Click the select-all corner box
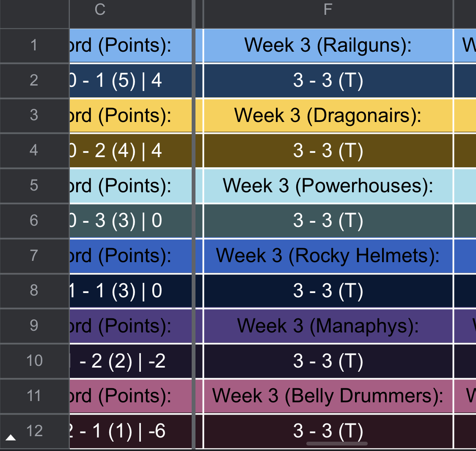This screenshot has height=451, width=476. [x=34, y=14]
